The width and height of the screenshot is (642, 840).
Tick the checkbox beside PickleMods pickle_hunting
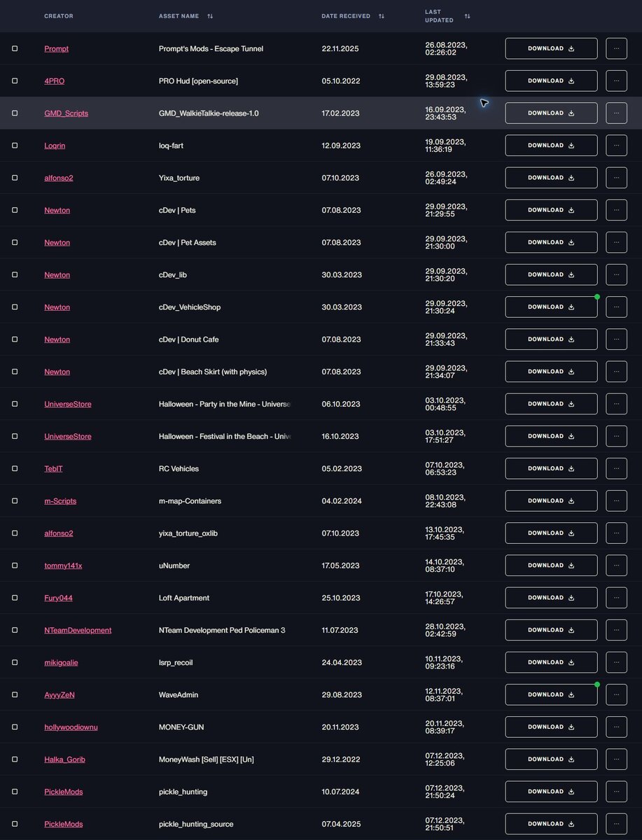(15, 792)
